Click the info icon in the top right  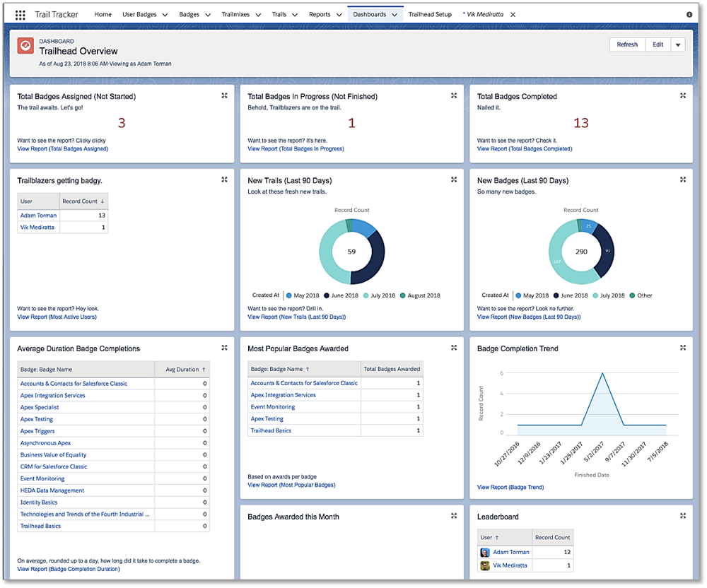[689, 14]
